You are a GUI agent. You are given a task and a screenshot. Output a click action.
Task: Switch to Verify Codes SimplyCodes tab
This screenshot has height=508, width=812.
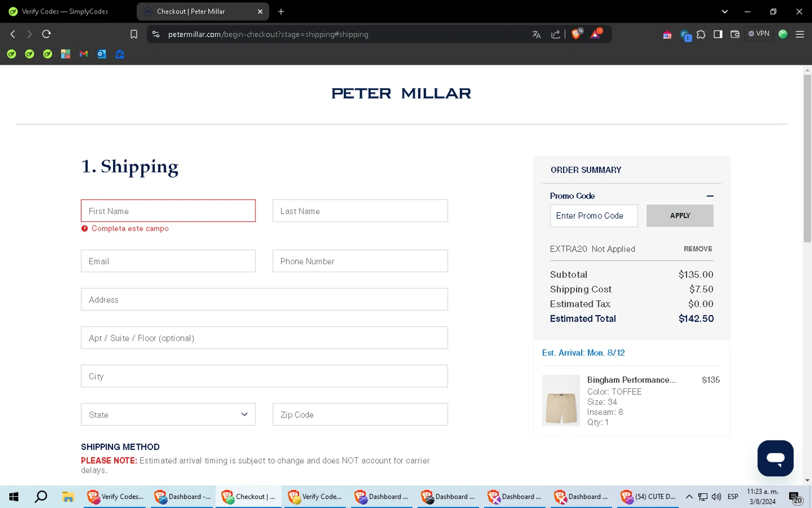point(66,11)
